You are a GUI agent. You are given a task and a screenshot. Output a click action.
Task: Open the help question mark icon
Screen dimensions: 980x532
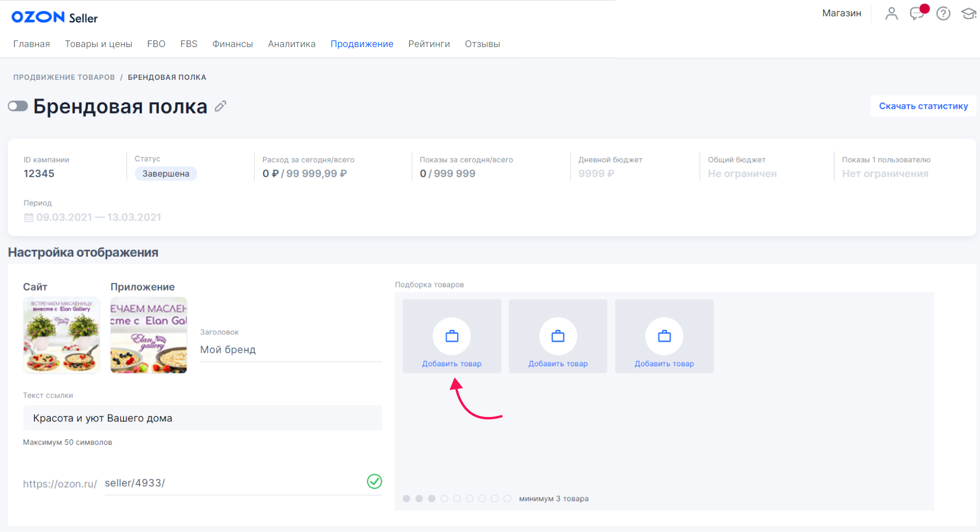pos(943,14)
